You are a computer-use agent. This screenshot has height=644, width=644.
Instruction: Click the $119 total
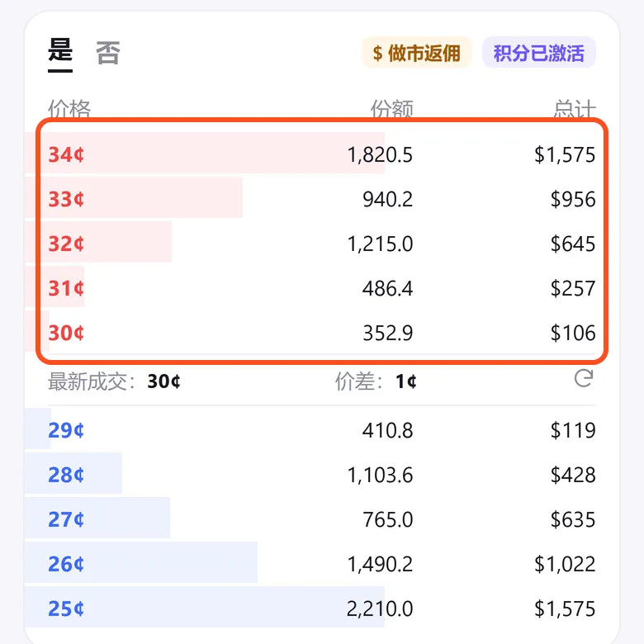573,430
